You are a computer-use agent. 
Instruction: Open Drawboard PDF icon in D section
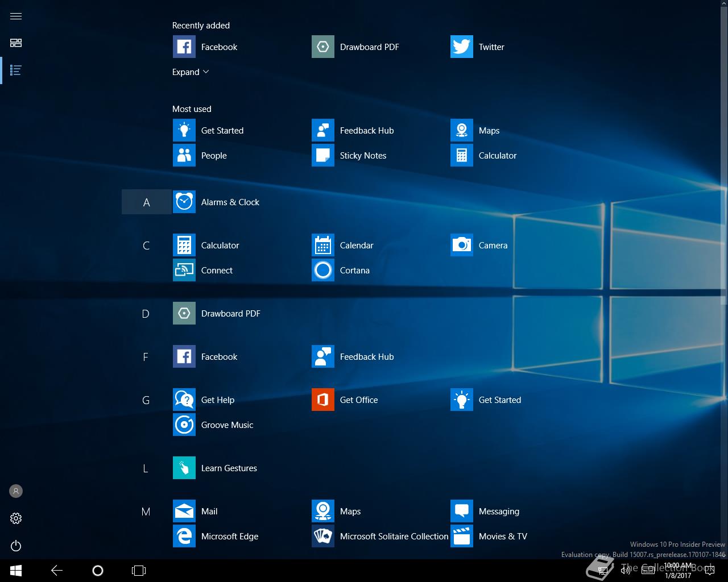184,313
